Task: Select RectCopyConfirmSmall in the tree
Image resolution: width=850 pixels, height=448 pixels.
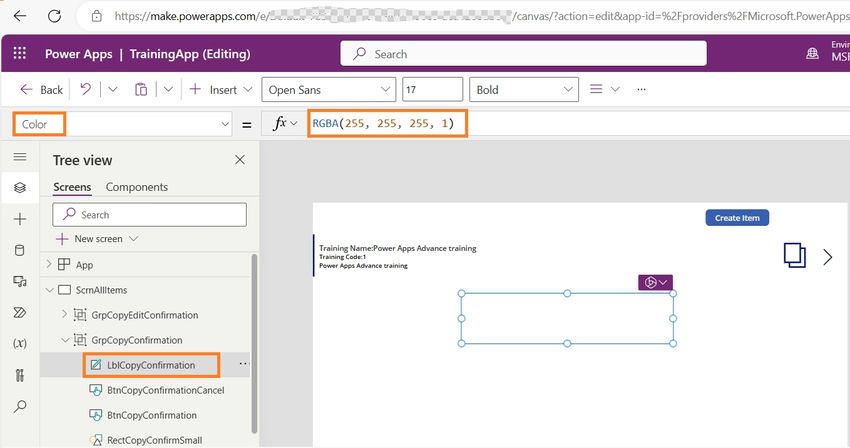Action: (154, 440)
